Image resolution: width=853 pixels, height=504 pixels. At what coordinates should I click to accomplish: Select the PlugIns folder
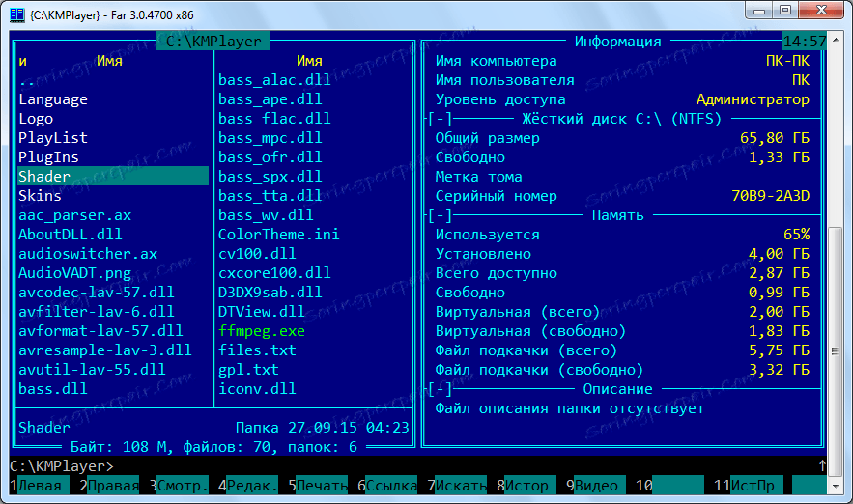49,157
